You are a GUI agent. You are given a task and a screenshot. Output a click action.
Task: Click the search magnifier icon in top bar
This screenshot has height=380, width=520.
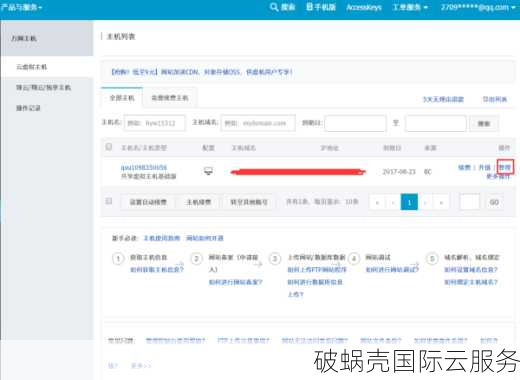[x=274, y=7]
